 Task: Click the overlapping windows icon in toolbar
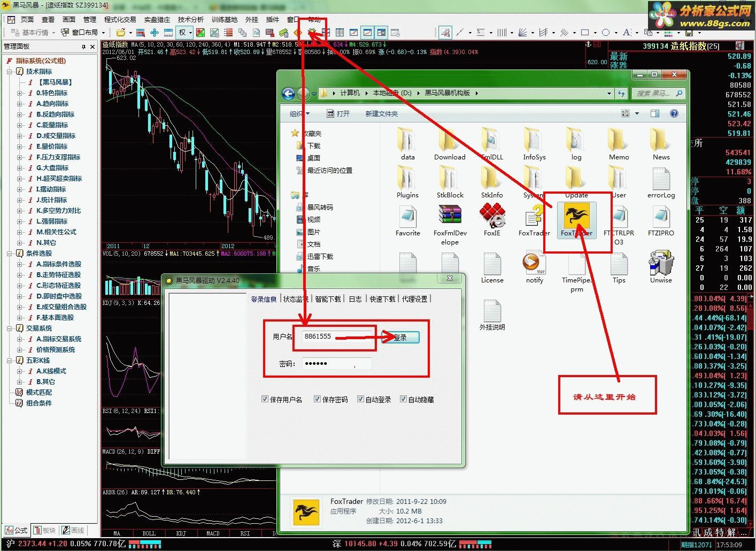(242, 33)
